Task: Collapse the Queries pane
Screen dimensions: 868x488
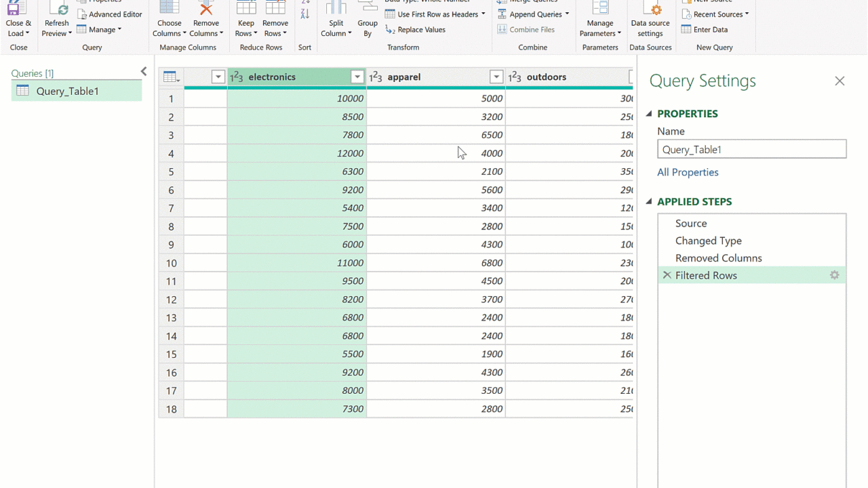Action: point(144,72)
